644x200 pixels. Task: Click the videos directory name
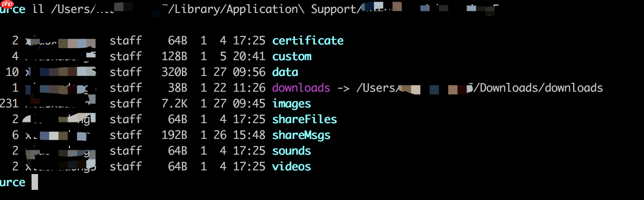click(291, 167)
